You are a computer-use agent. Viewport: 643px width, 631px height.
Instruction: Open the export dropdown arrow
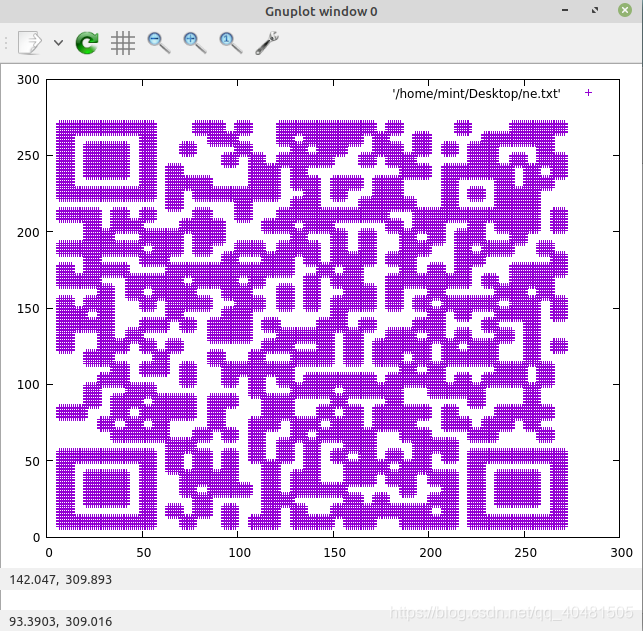tap(59, 43)
